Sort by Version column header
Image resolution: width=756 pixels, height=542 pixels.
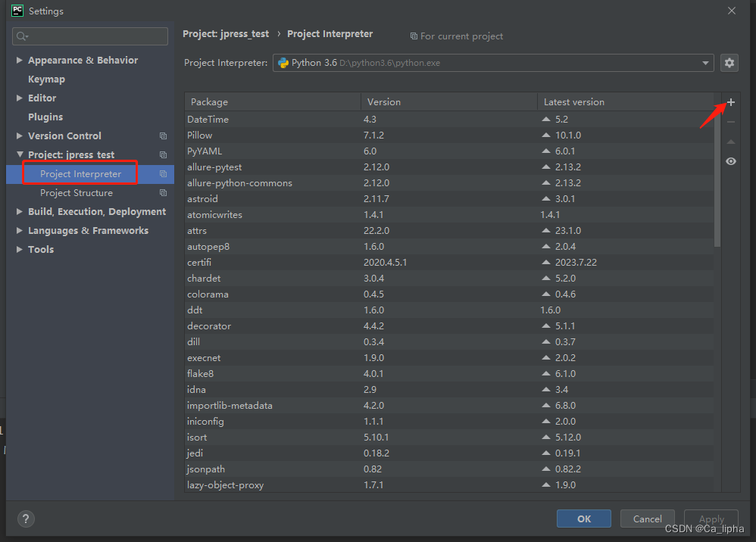[x=449, y=102]
